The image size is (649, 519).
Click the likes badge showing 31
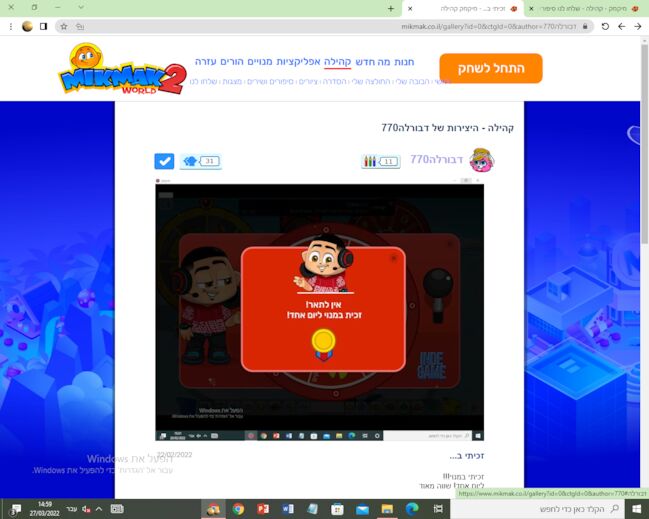(201, 161)
